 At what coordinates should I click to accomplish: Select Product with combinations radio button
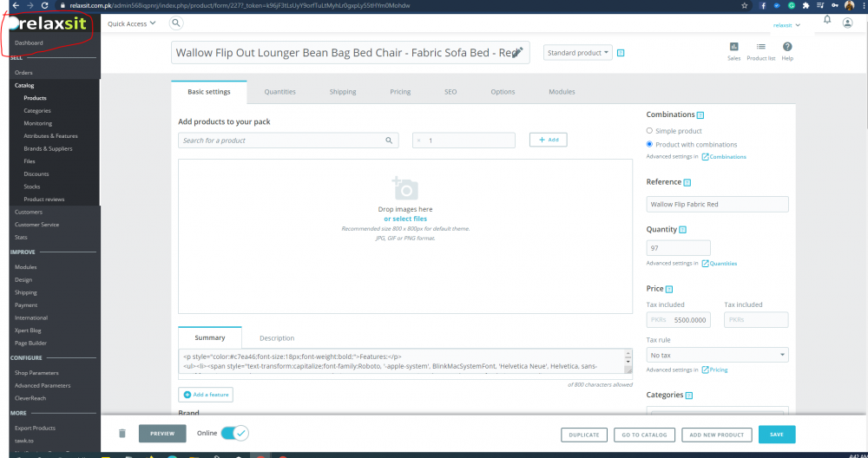click(649, 144)
